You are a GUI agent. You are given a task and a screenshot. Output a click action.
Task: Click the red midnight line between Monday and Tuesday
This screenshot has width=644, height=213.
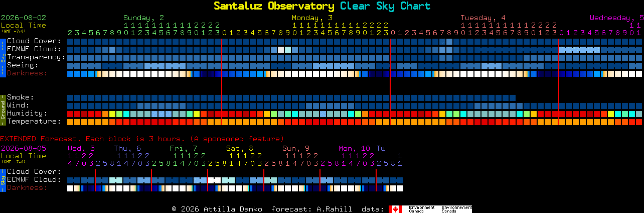coord(390,81)
